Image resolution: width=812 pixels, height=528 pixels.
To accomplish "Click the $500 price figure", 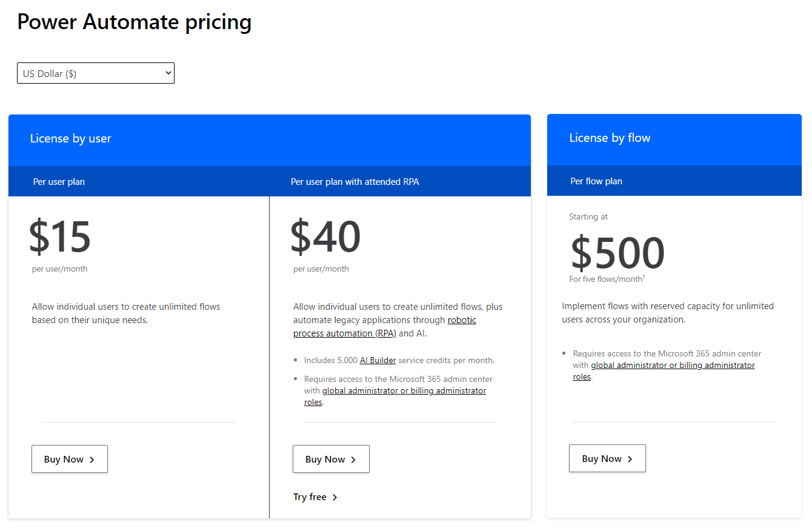I will [x=617, y=253].
